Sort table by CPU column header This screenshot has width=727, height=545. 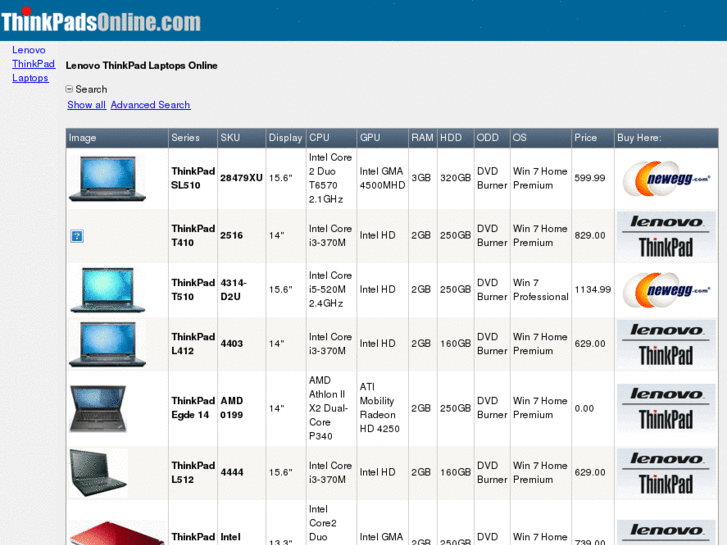332,138
